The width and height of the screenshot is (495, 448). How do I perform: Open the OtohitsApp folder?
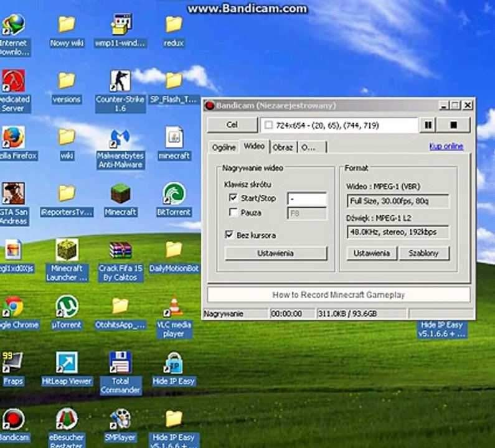[x=121, y=306]
